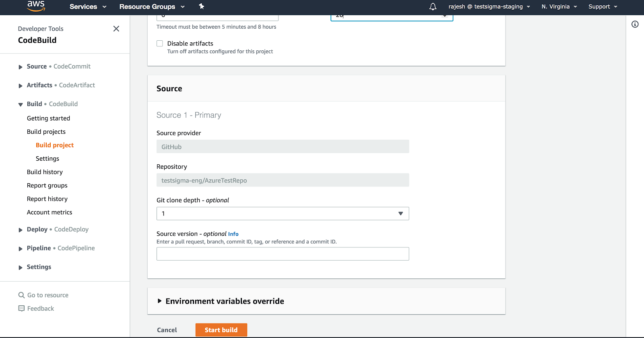Open the notifications bell
Screen dimensions: 644x338
tap(433, 6)
